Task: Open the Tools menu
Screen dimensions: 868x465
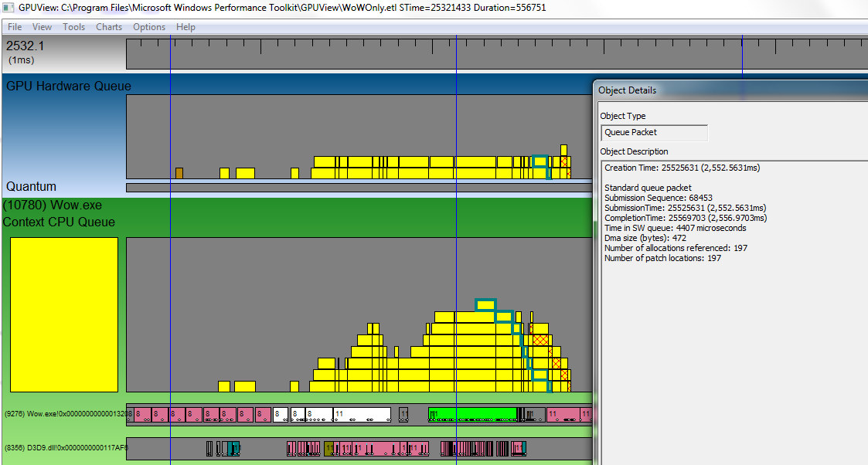Action: (74, 27)
